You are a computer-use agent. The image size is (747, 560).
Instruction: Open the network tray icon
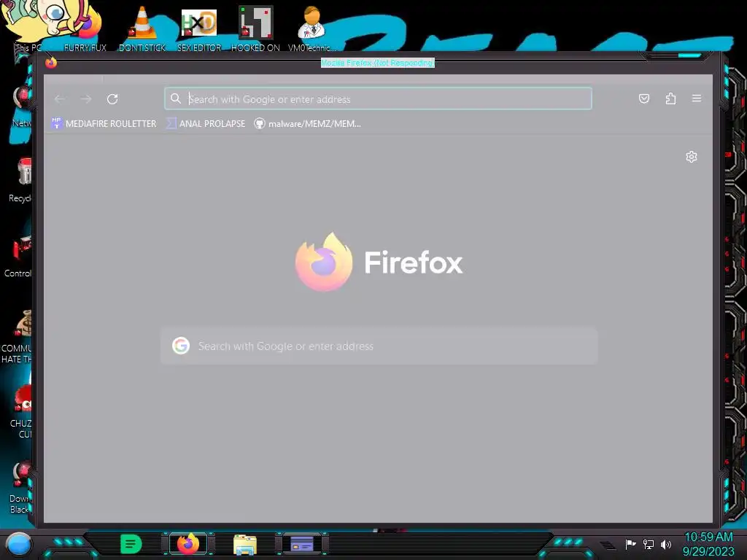(x=649, y=544)
